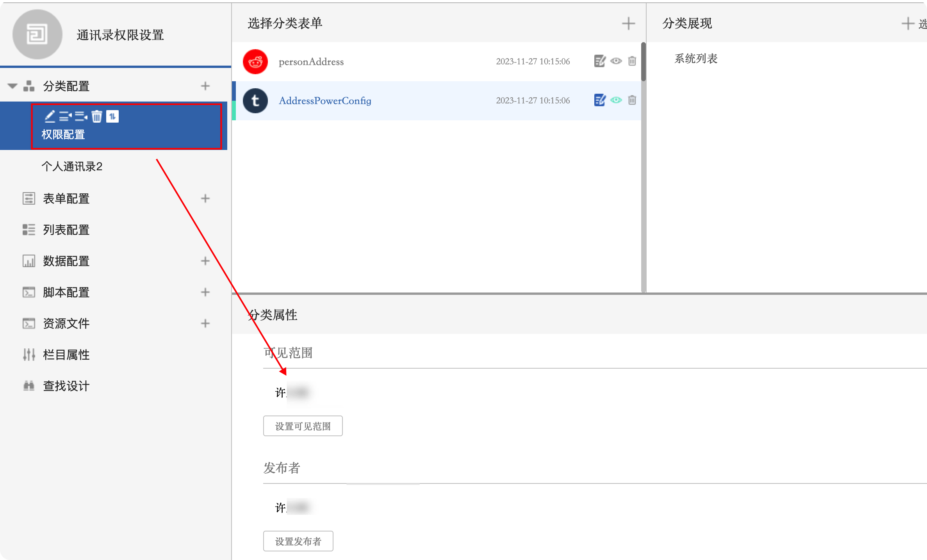
Task: Collapse the 分类配置 tree arrow
Action: coord(12,86)
